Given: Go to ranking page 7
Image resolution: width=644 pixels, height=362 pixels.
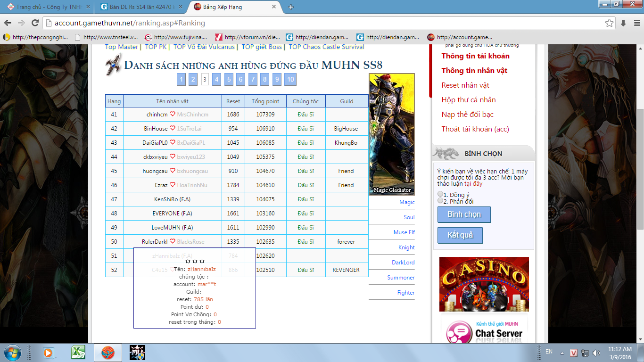Looking at the screenshot, I should (253, 79).
